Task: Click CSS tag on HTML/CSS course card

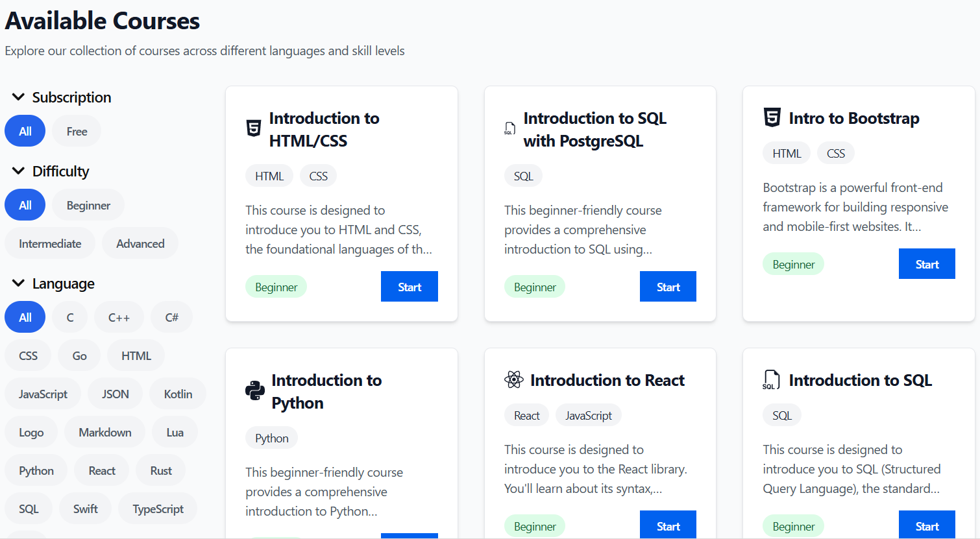Action: coord(318,176)
